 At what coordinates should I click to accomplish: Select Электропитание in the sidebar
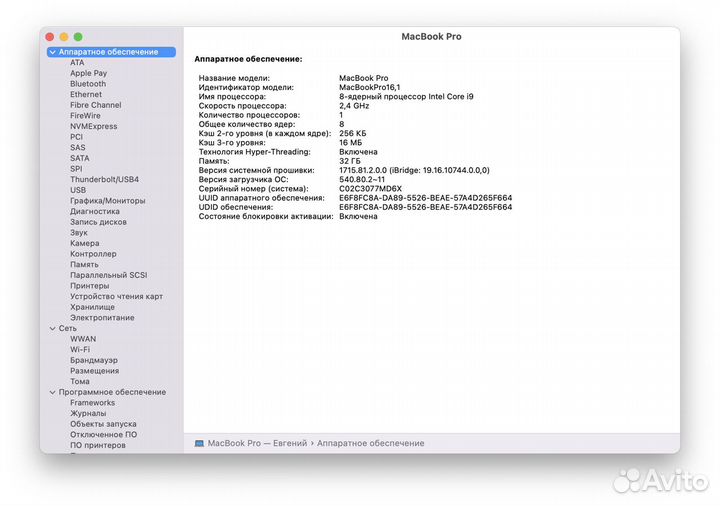tap(102, 317)
